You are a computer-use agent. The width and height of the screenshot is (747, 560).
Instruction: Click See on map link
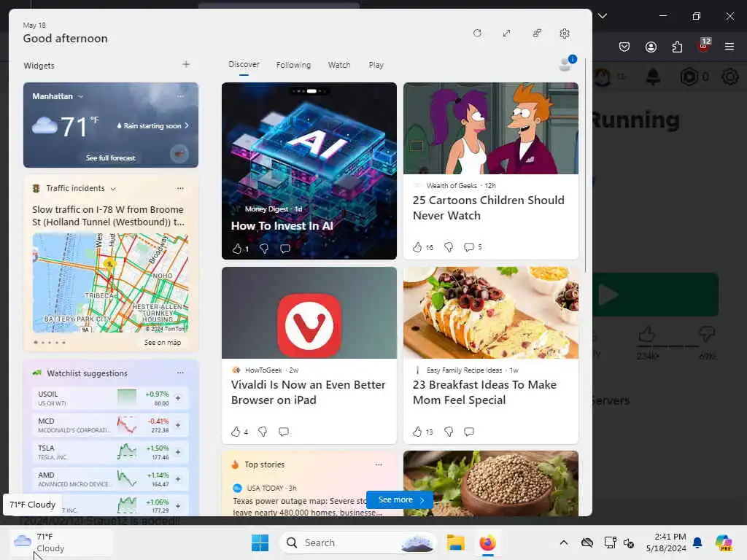163,343
